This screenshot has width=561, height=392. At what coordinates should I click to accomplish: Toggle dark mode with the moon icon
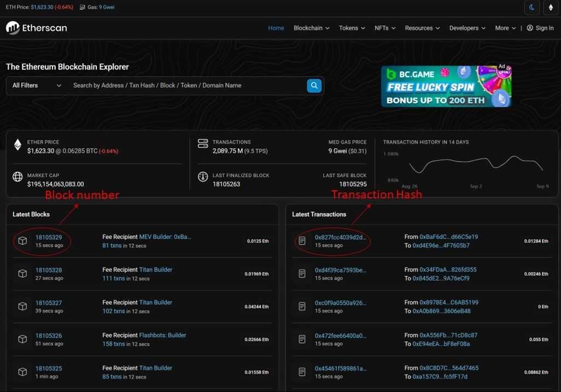click(531, 7)
